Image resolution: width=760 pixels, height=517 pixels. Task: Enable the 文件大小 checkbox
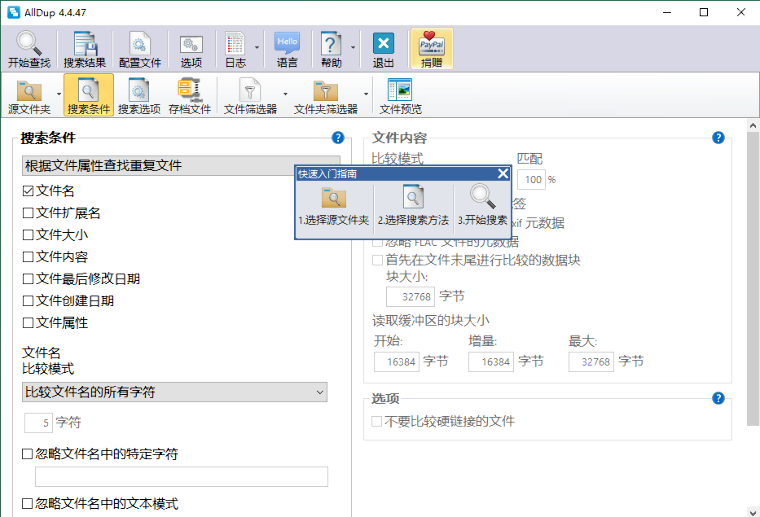tap(28, 235)
